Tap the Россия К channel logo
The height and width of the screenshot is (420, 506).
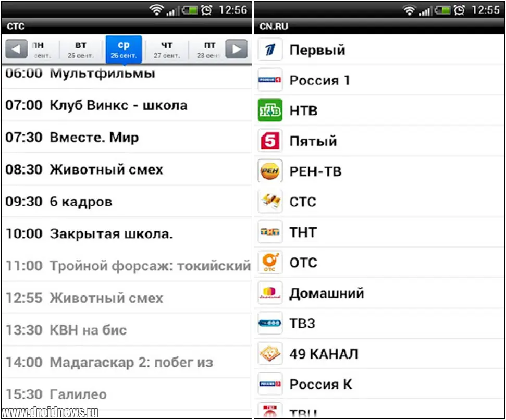(x=270, y=384)
